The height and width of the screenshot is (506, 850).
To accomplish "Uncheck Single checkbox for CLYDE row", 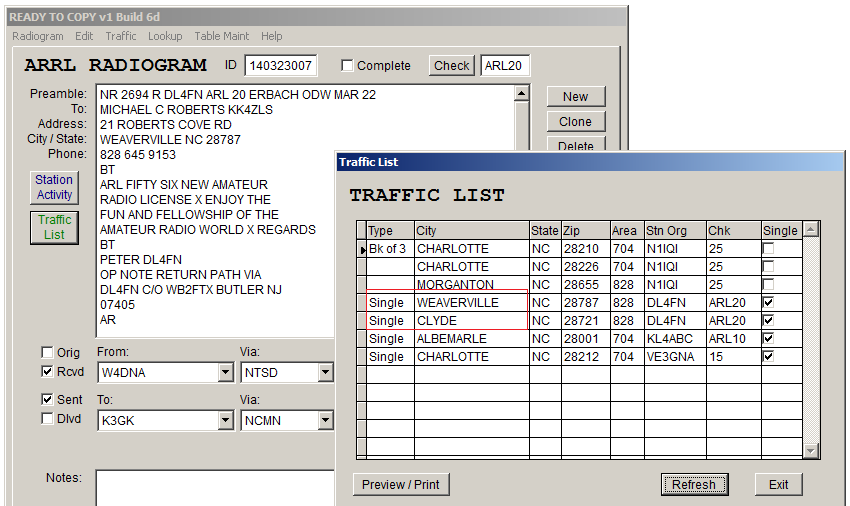I will 768,320.
